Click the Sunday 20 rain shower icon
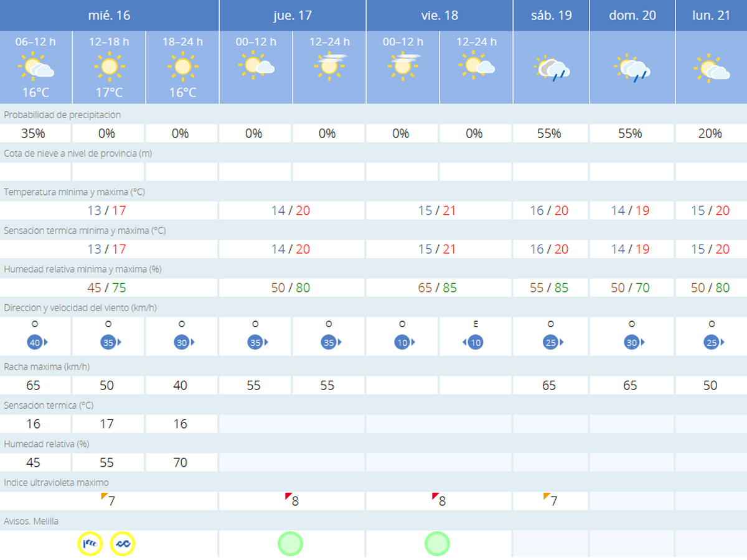Screen dimensions: 747x560 [x=632, y=68]
